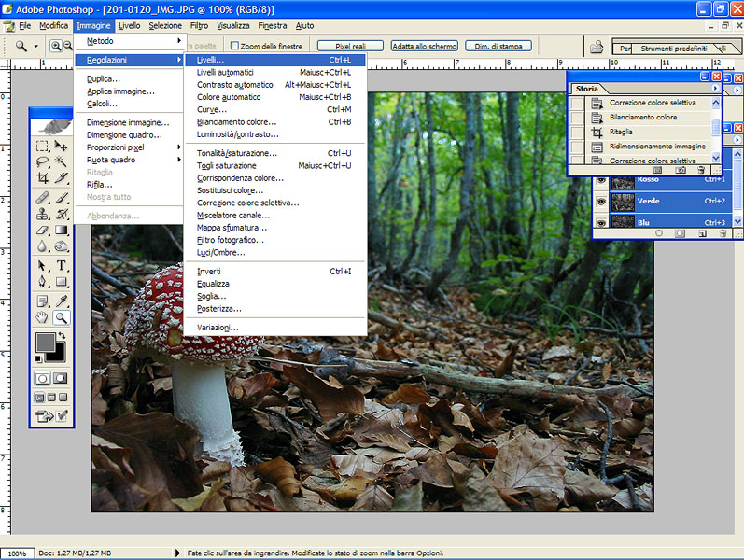
Task: Click Pixel reali button
Action: 350,46
